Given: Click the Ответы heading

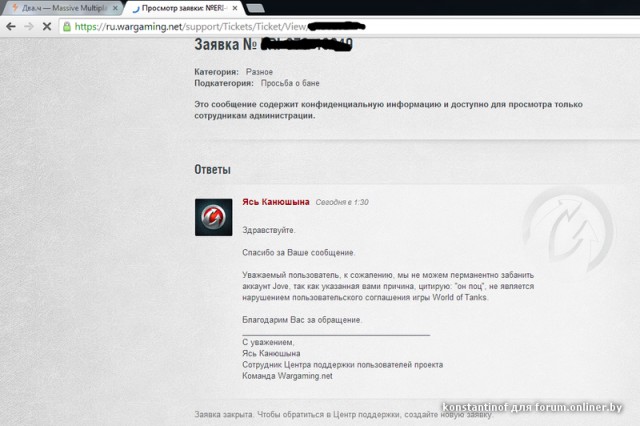Looking at the screenshot, I should point(212,169).
